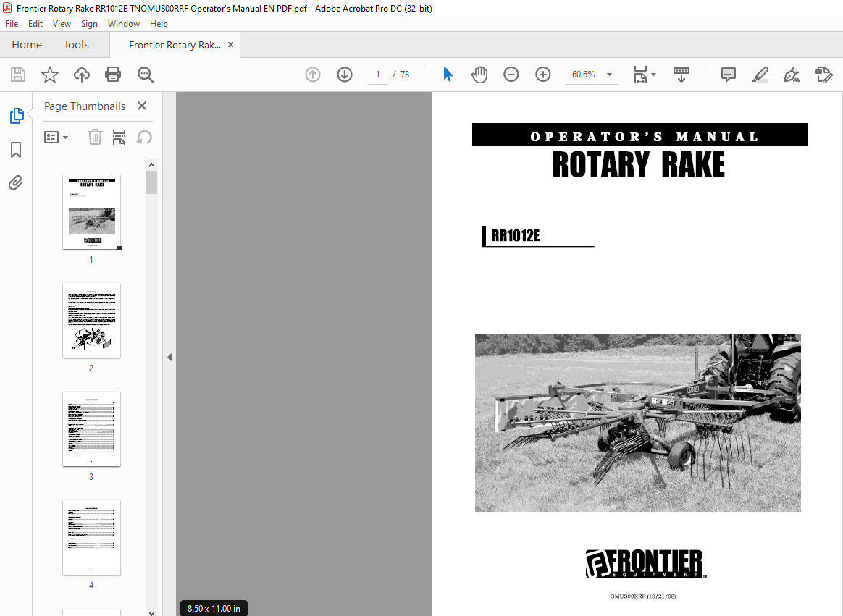The width and height of the screenshot is (843, 616).
Task: Click the Save file icon
Action: [17, 75]
